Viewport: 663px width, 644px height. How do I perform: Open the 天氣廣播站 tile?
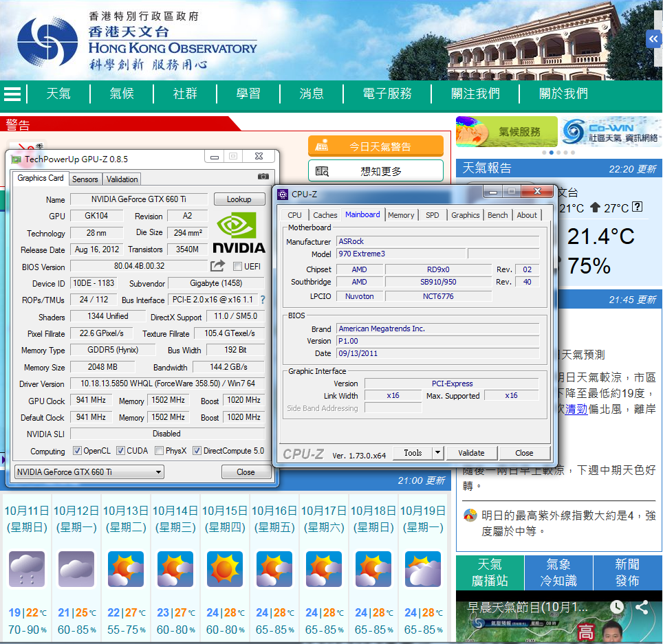point(490,573)
